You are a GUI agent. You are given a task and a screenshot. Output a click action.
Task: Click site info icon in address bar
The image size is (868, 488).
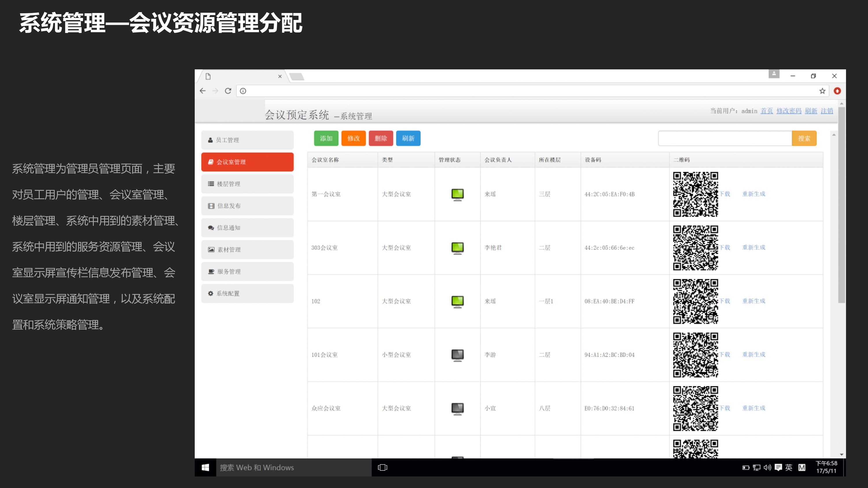click(x=243, y=91)
